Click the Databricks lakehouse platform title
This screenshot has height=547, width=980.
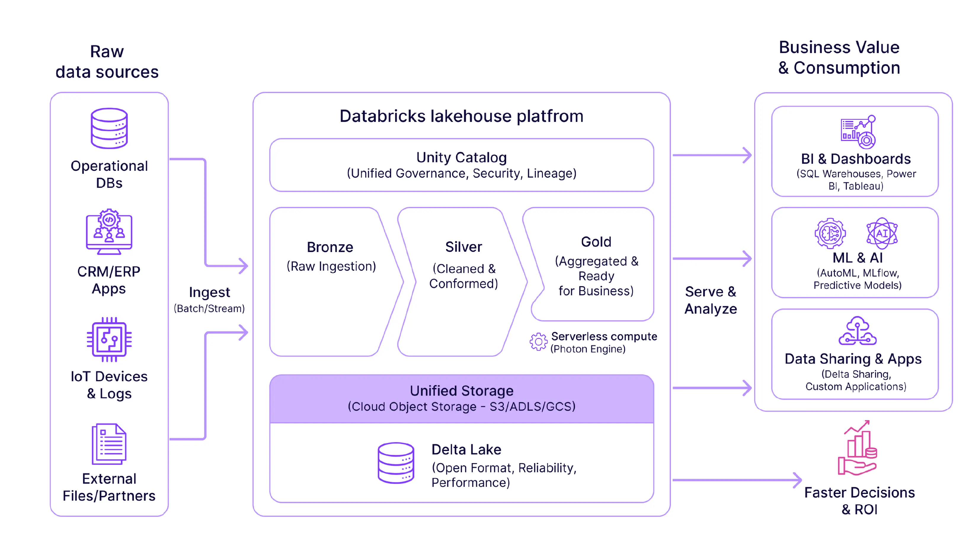(460, 115)
